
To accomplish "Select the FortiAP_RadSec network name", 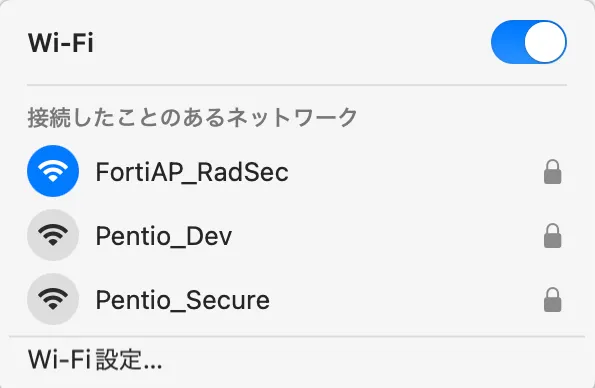I will (192, 172).
